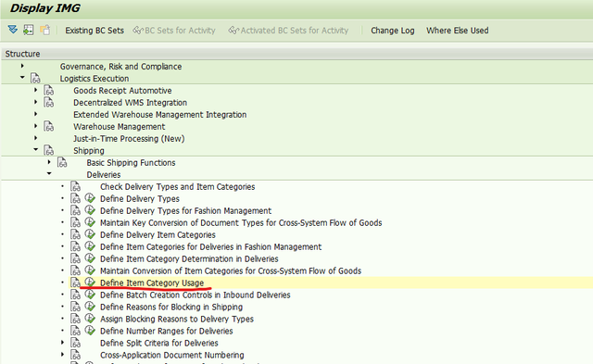
Task: Click the third toolbar icon before Existing BC Sets
Action: coord(45,30)
